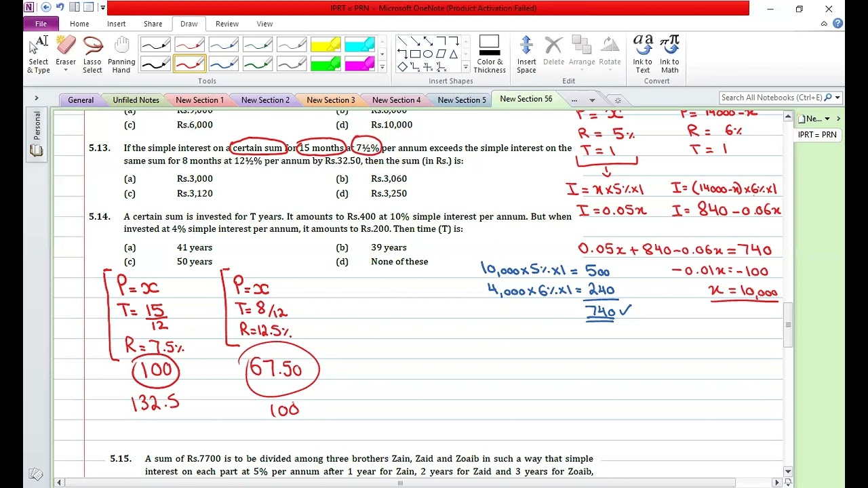
Task: Open the File tab
Action: pos(41,24)
